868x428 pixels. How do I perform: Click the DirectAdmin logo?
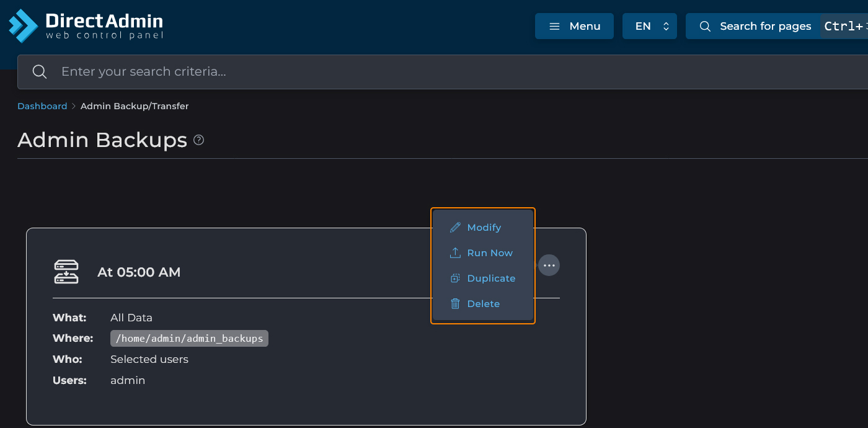point(86,26)
